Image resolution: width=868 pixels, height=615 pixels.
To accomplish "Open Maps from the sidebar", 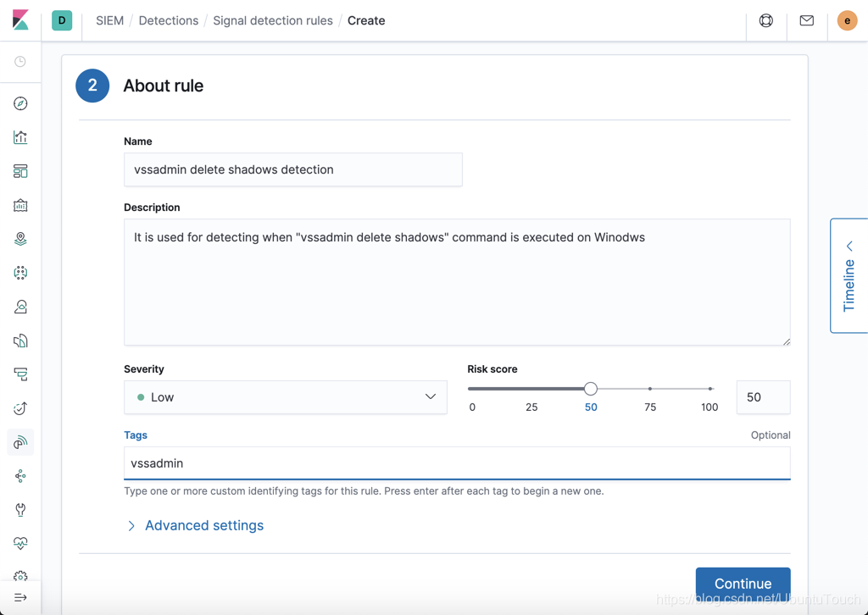I will tap(20, 239).
